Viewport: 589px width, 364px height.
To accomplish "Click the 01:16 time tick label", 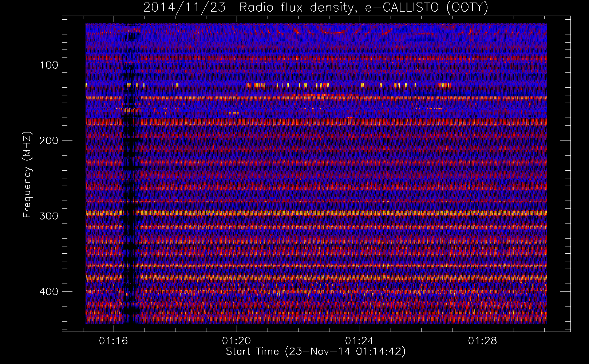I will pyautogui.click(x=114, y=341).
